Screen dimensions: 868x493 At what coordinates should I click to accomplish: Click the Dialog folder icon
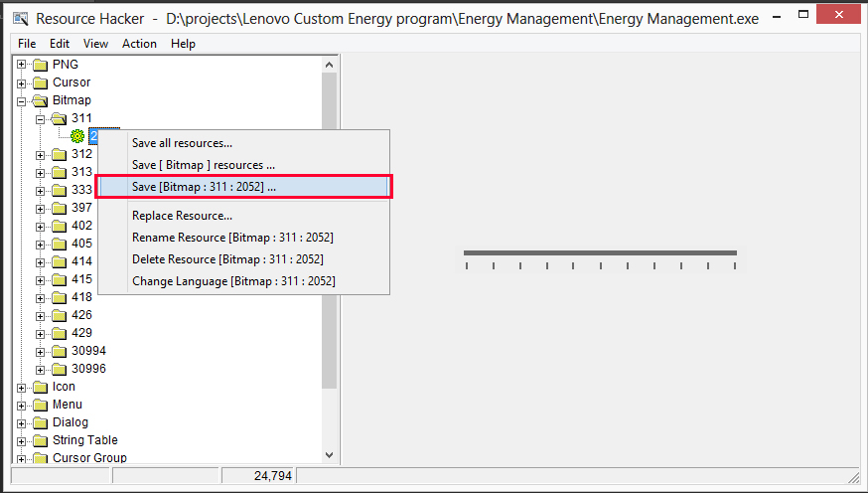pyautogui.click(x=40, y=423)
